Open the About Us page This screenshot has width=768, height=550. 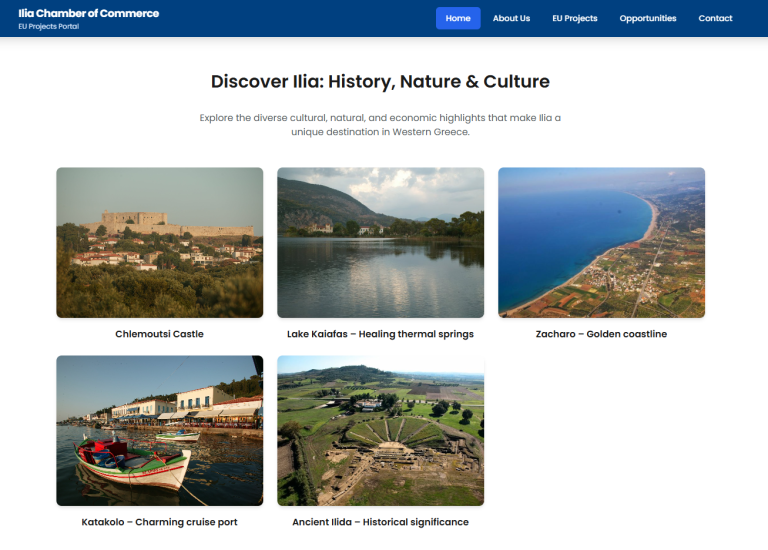[x=511, y=18]
